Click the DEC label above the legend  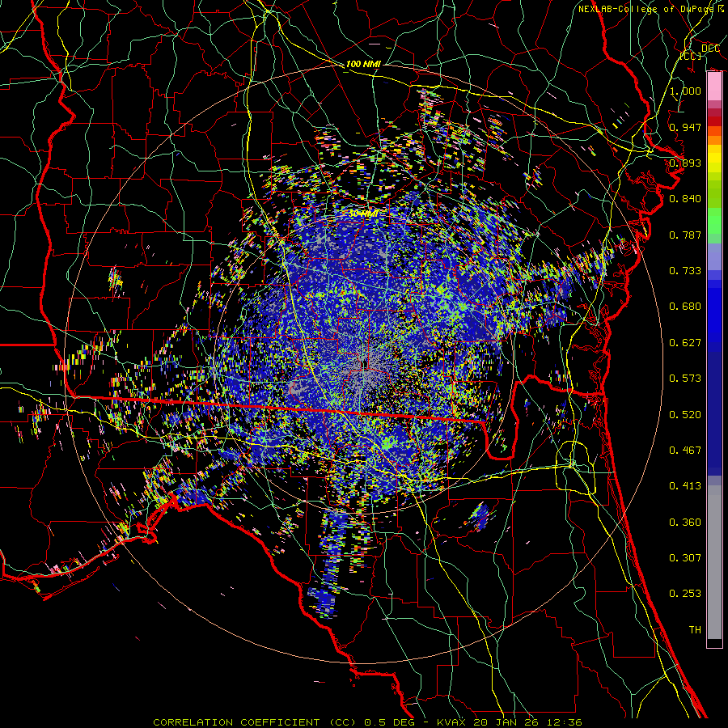[x=710, y=49]
